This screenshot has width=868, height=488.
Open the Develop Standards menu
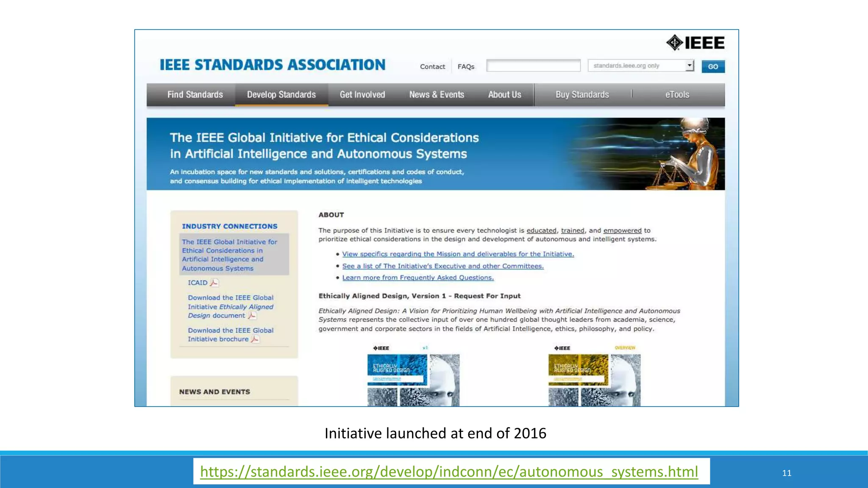[x=281, y=94]
